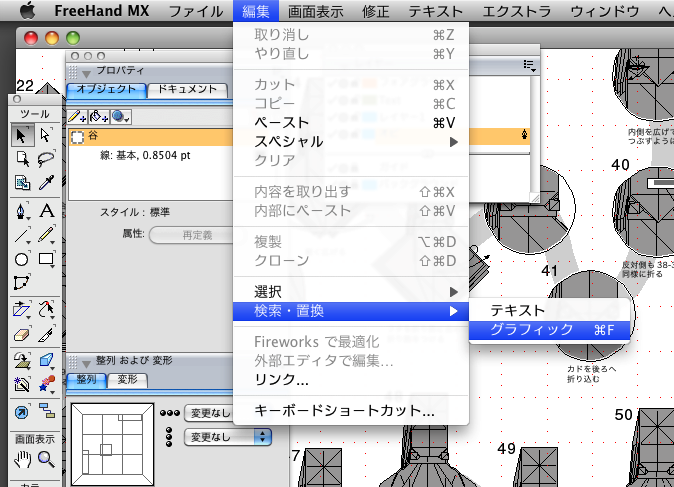
Task: Choose テキスト in the 検索・置換 submenu
Action: [549, 310]
